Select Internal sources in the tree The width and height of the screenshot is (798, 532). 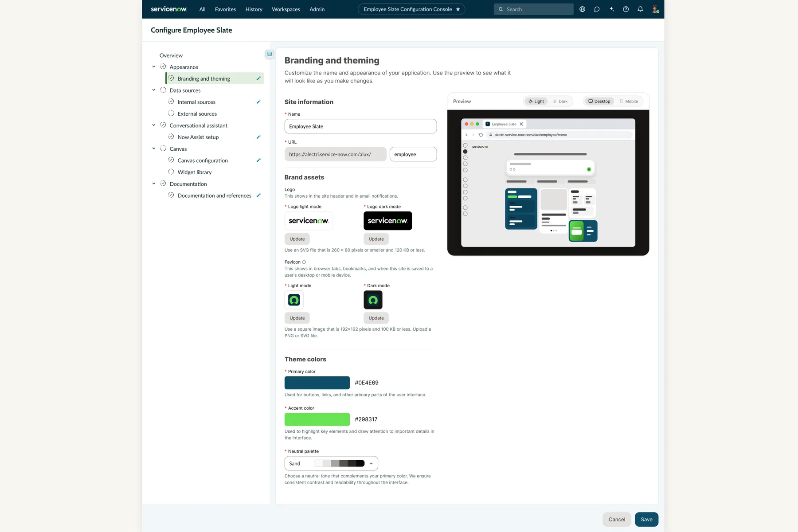point(196,102)
